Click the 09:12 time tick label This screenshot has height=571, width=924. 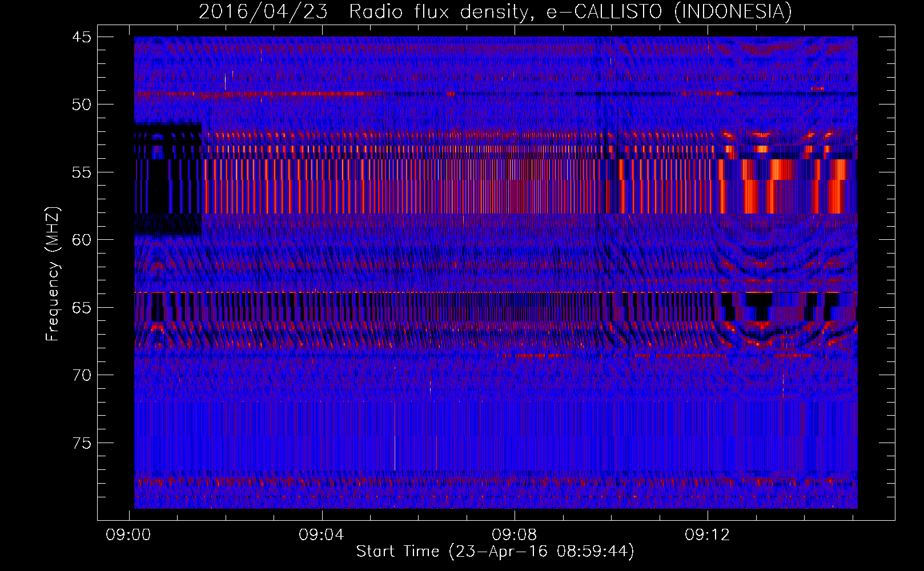[x=708, y=535]
